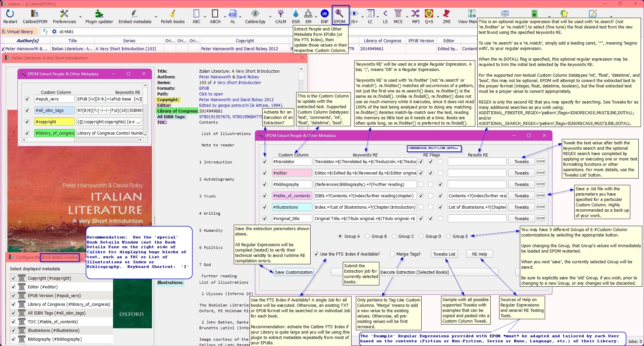Screen dimensions: 644x346
Task: Click Tweaks button for the #editor row
Action: tap(522, 173)
